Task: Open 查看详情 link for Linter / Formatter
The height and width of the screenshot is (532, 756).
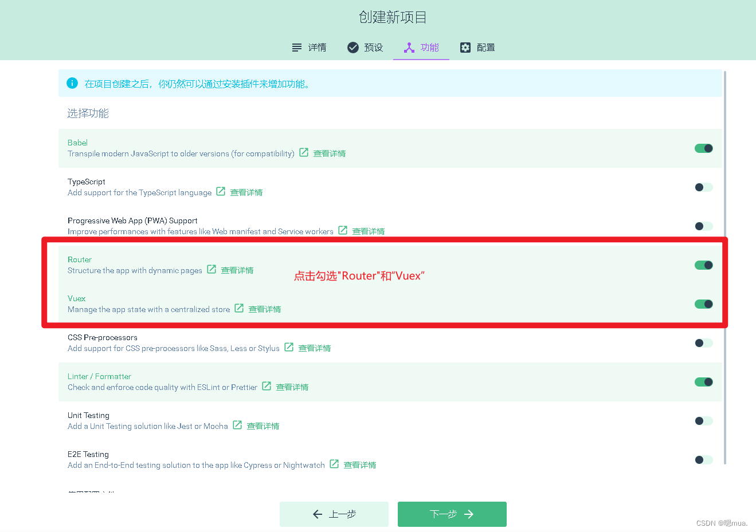Action: pos(292,387)
